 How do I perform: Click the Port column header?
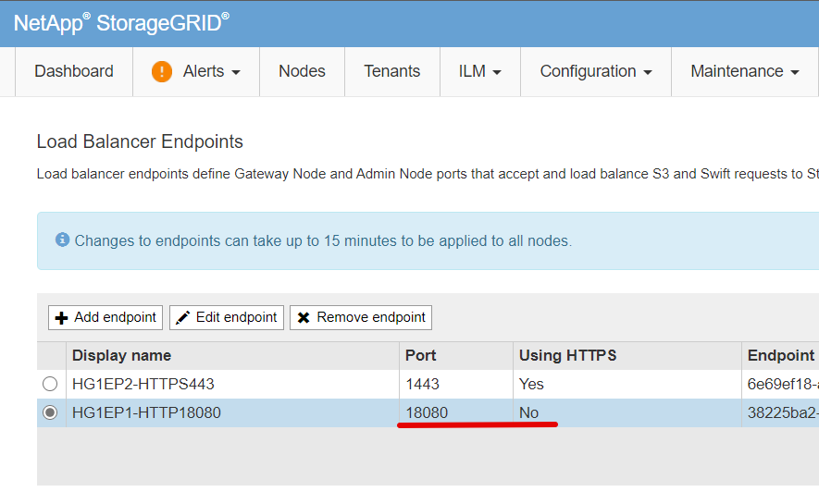420,355
